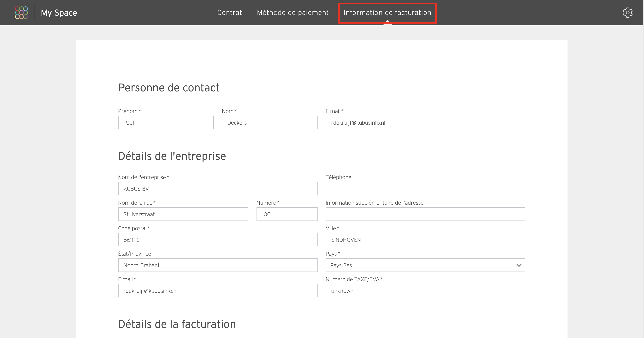Click the Numéro field showing 100
644x338 pixels.
click(x=287, y=214)
